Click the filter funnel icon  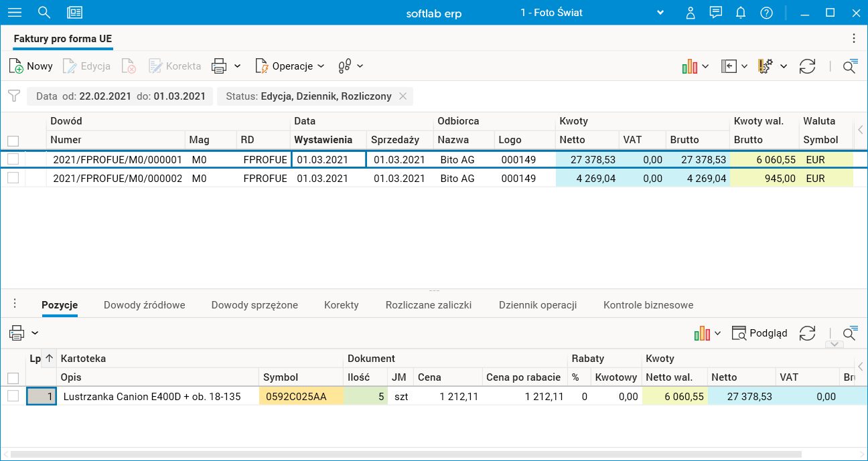coord(13,96)
